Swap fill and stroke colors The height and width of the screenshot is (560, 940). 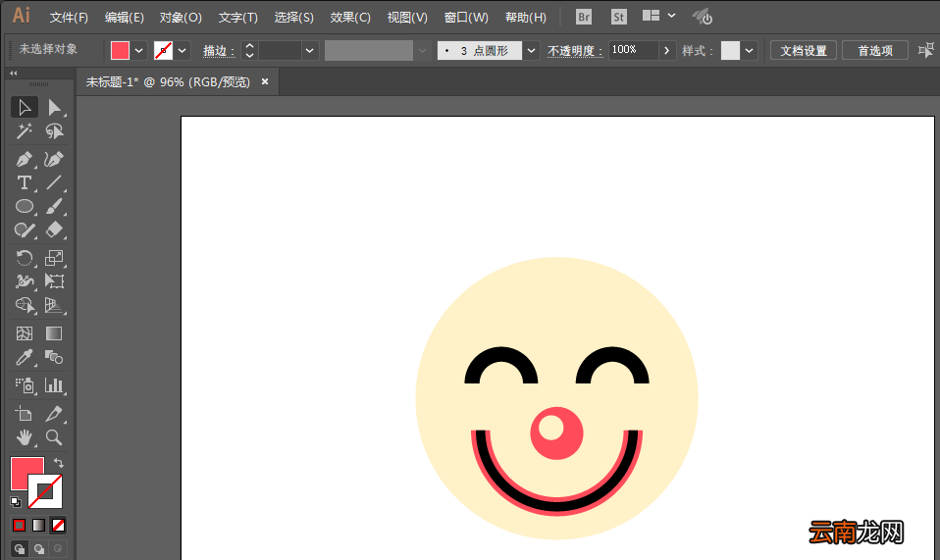point(58,463)
